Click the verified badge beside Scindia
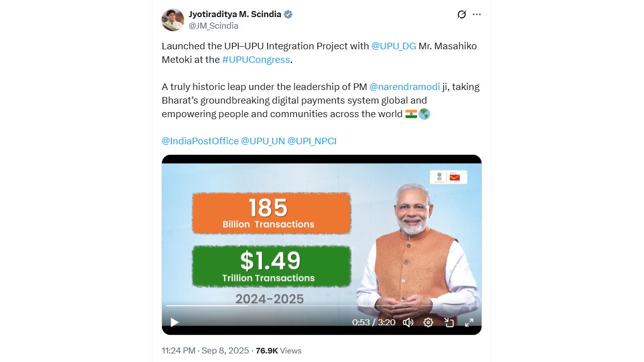Screen dimensions: 644x362 (x=288, y=14)
